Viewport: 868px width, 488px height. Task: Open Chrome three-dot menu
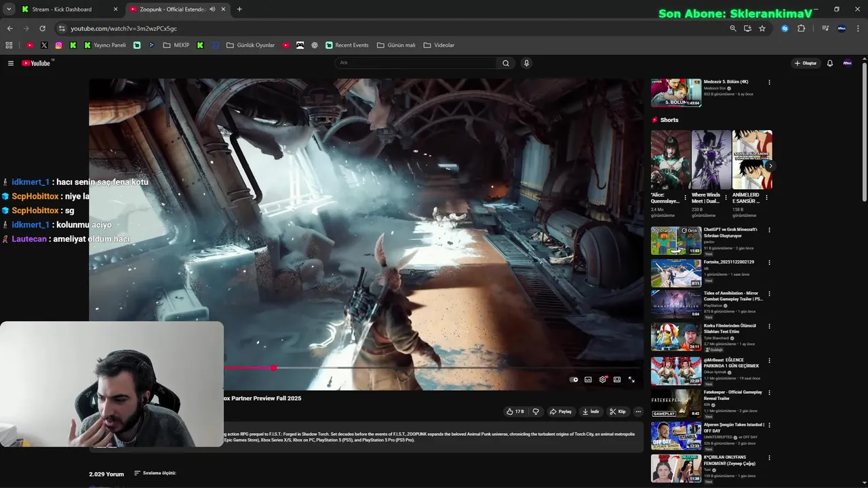click(x=859, y=28)
